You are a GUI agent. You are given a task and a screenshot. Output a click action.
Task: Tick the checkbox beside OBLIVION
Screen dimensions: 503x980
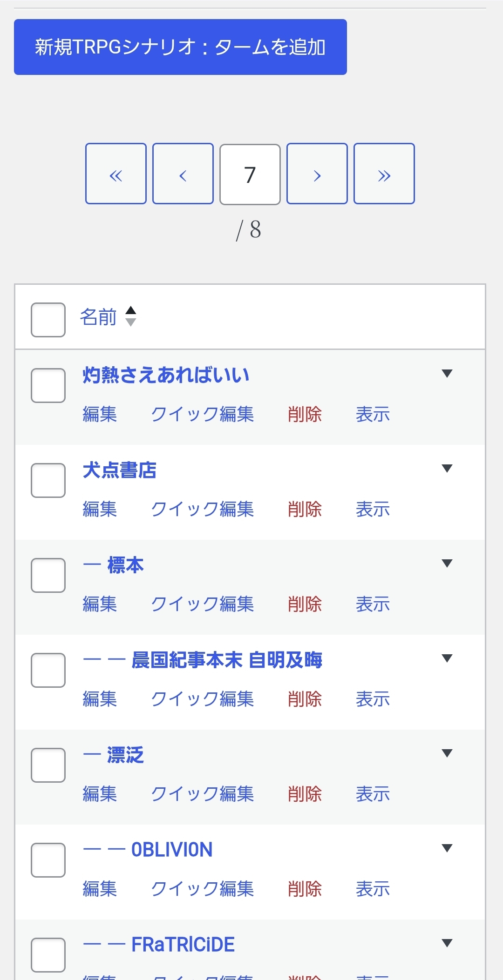coord(48,860)
